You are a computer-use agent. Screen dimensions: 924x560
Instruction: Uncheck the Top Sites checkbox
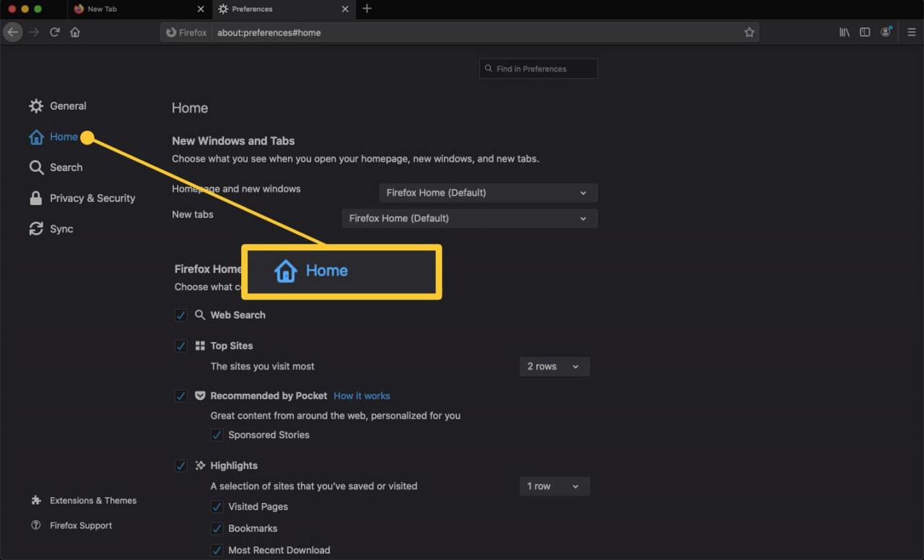(180, 346)
